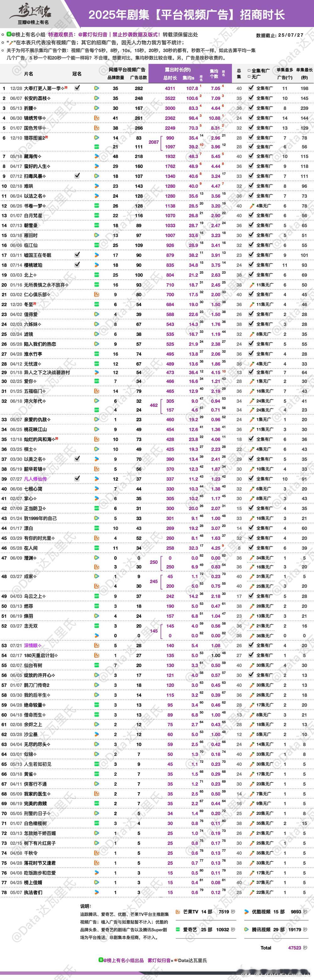Click the Tencent Video icon for 扫毒风暴
Viewport: 314px width, 980px height.
click(97, 176)
